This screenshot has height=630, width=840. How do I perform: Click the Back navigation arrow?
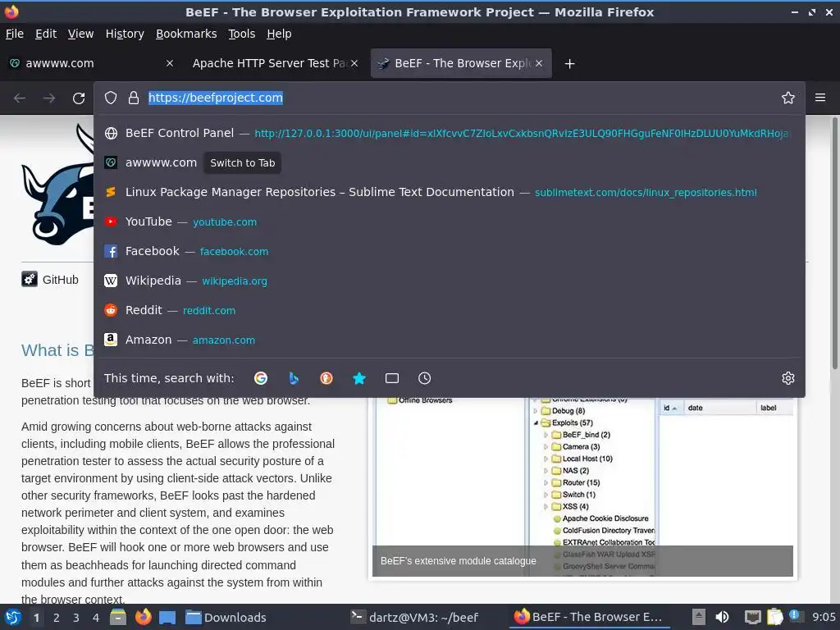[x=20, y=98]
